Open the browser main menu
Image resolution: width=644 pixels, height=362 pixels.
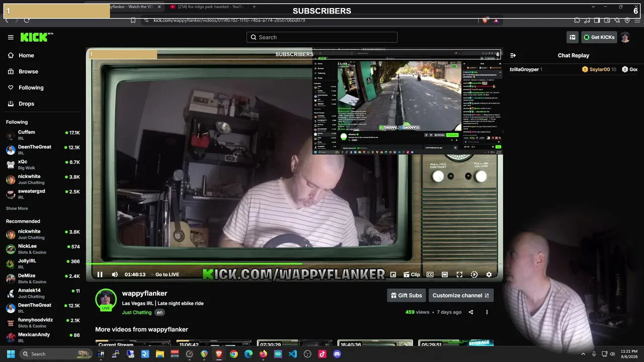pyautogui.click(x=637, y=20)
